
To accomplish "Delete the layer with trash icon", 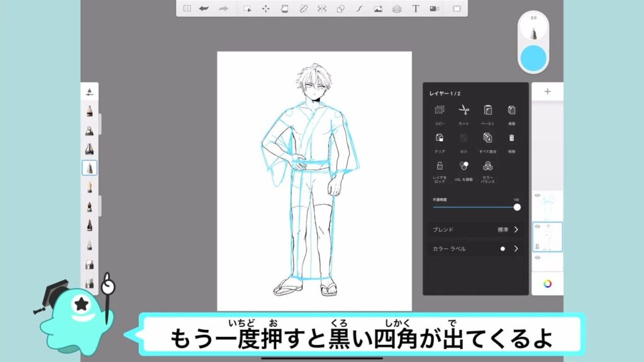I will tap(511, 138).
